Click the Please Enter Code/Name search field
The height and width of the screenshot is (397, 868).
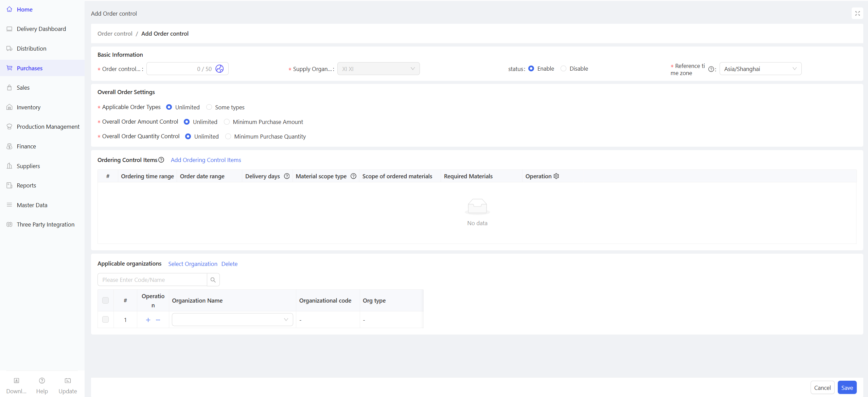click(152, 280)
